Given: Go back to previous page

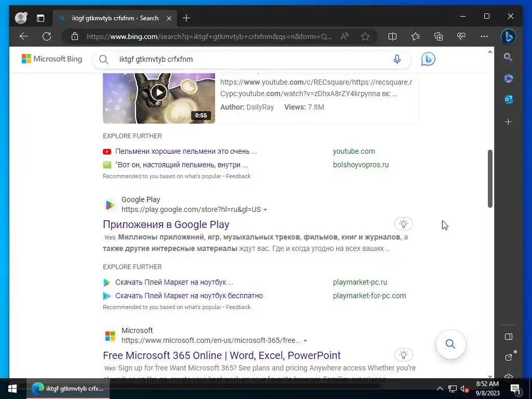Looking at the screenshot, I should (x=24, y=36).
